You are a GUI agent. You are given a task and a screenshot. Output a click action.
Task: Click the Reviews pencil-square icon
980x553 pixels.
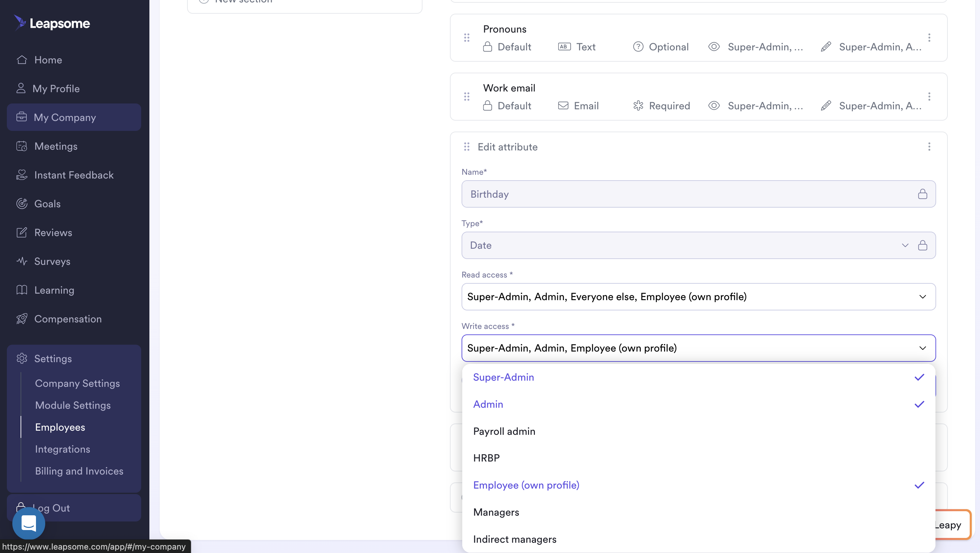click(x=22, y=232)
